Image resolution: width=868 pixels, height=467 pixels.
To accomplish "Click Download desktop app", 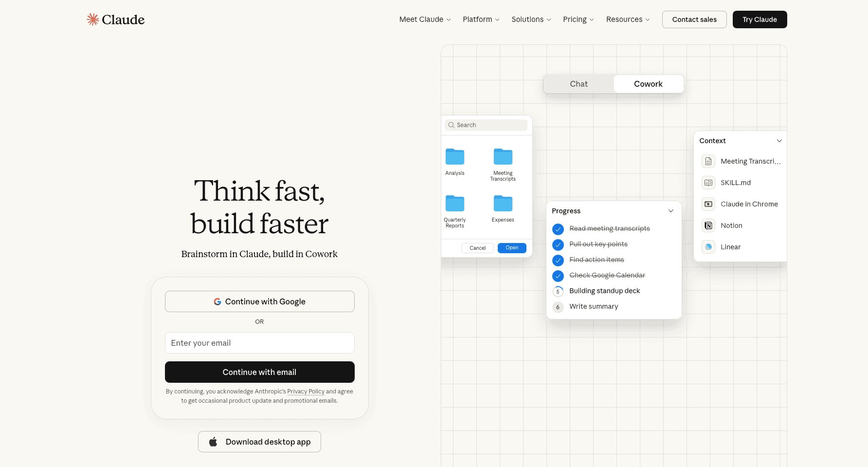I will 259,442.
